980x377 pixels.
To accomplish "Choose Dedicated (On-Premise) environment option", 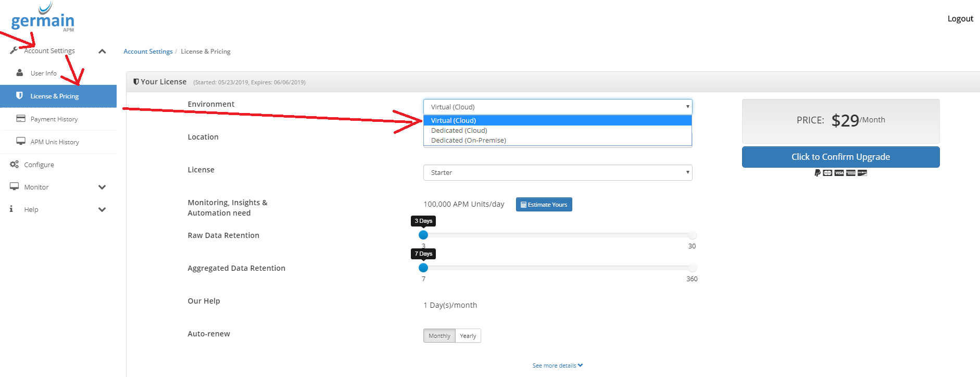I will (x=468, y=141).
